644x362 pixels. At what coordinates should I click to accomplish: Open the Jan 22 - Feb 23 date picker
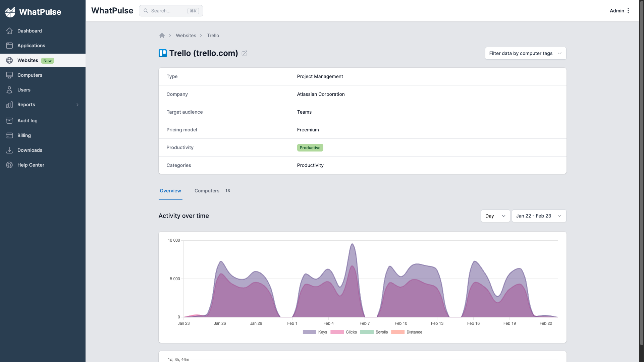[x=538, y=216]
